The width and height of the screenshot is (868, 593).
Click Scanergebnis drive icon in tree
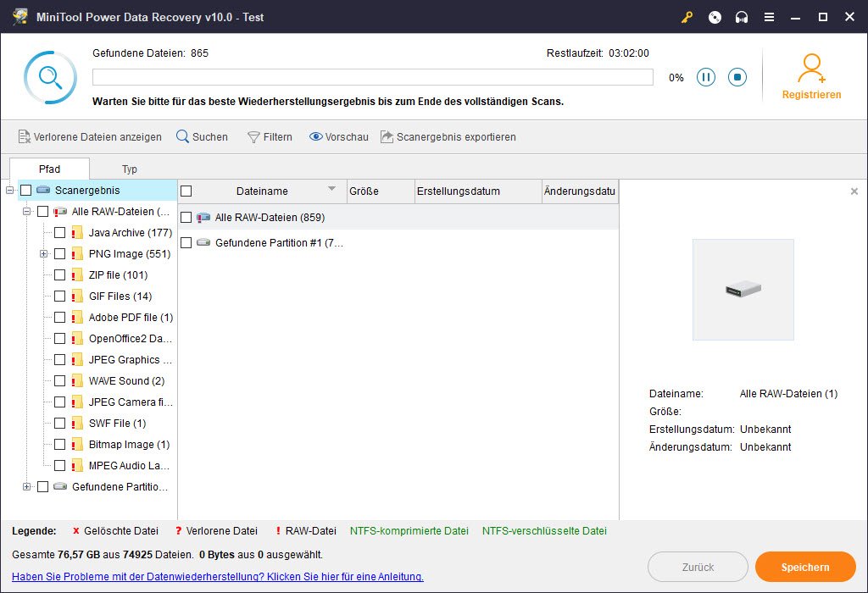point(43,190)
